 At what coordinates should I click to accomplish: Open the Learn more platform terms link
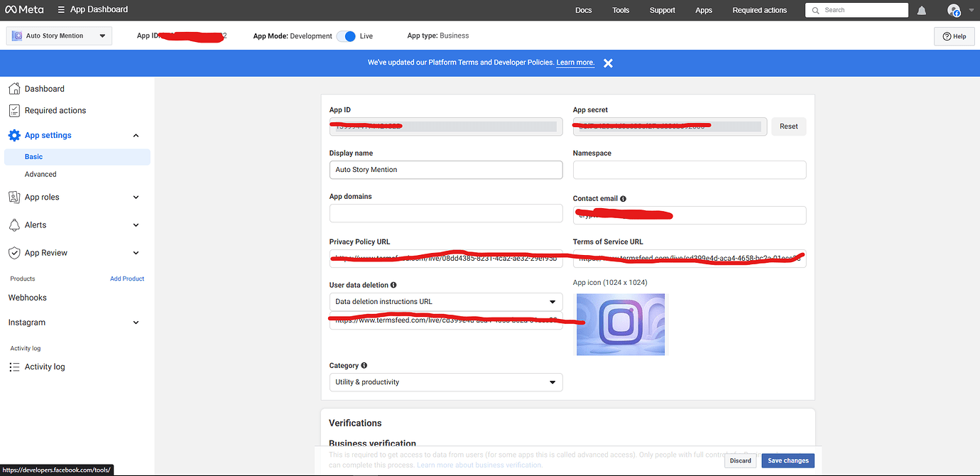click(575, 62)
